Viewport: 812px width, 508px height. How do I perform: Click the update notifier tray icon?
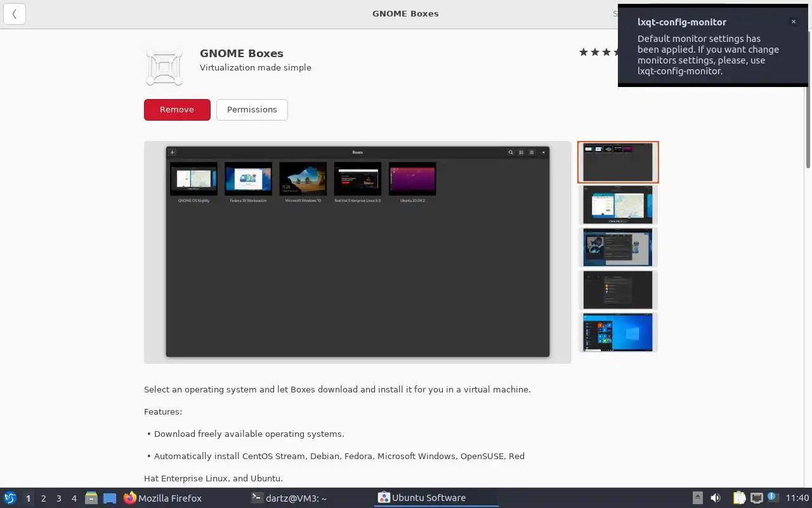click(x=772, y=497)
